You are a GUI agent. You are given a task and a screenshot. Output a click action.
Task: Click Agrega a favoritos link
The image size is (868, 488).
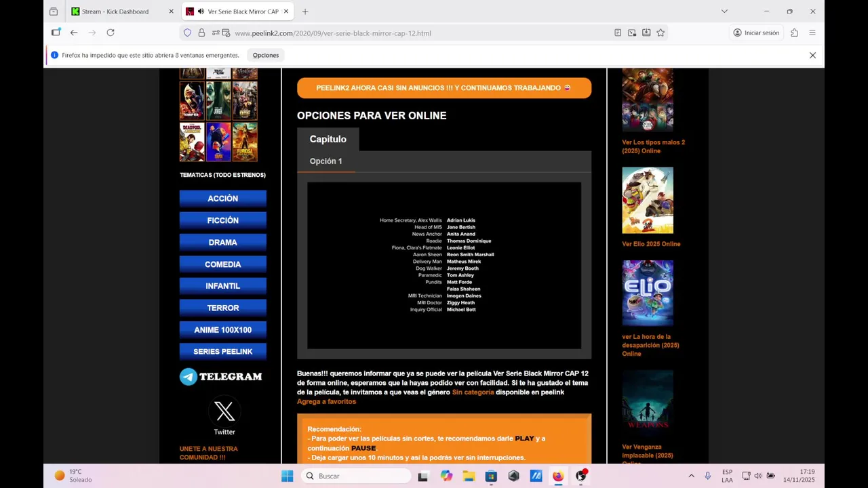pos(326,402)
